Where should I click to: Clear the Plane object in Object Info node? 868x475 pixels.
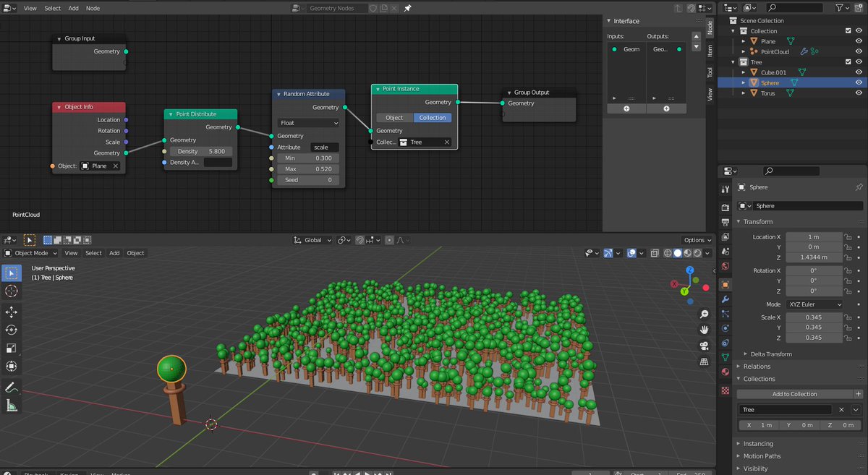click(115, 166)
